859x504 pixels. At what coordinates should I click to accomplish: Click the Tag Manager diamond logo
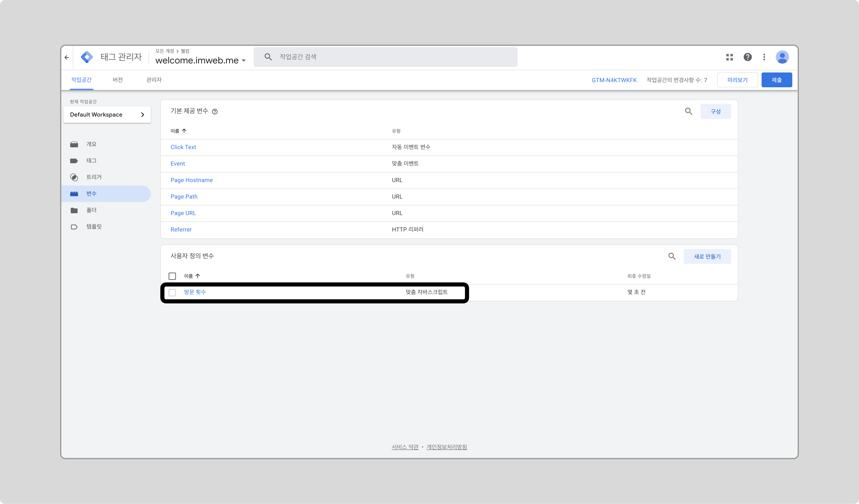(87, 57)
